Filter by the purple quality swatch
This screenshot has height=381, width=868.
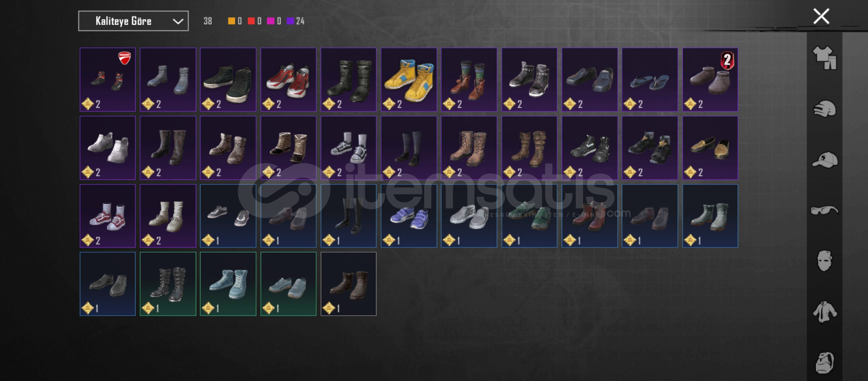(290, 21)
